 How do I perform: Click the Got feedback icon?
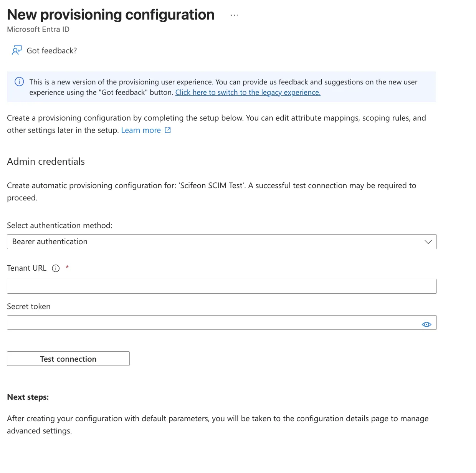[x=17, y=50]
